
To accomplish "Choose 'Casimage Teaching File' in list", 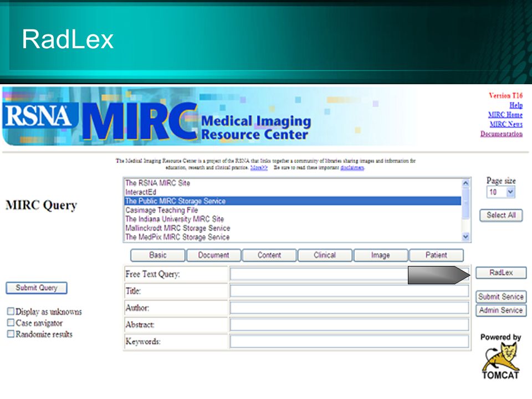I will 293,210.
